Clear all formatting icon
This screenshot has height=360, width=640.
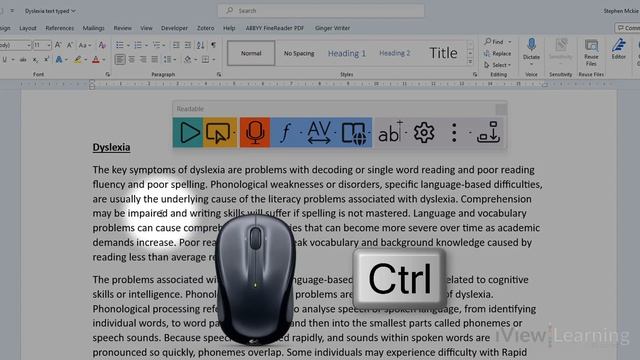coord(102,45)
